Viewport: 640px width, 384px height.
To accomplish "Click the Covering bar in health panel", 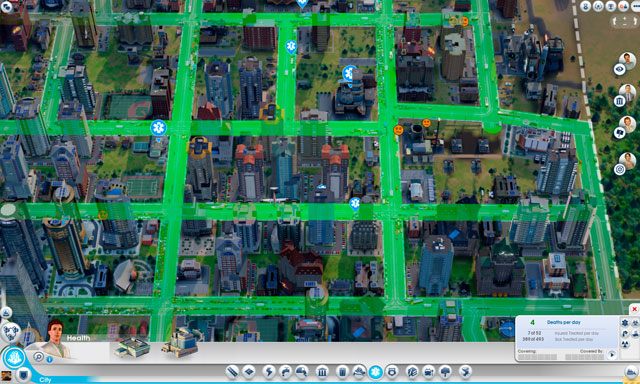I will (x=537, y=357).
